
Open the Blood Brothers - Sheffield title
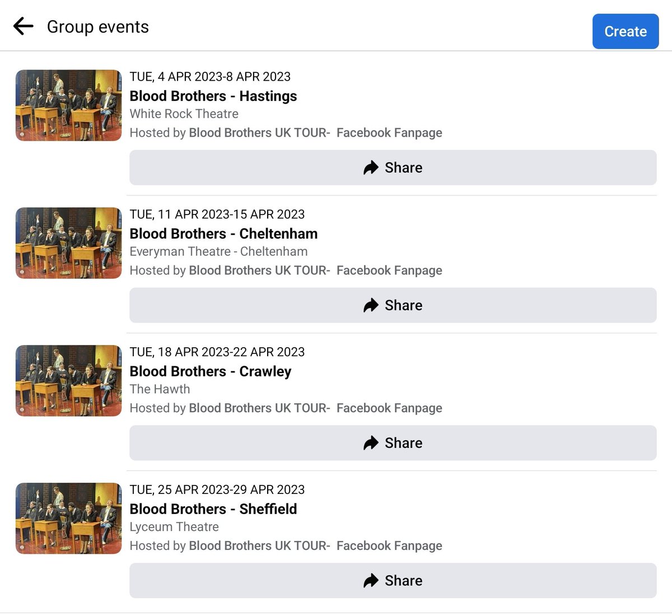(213, 510)
